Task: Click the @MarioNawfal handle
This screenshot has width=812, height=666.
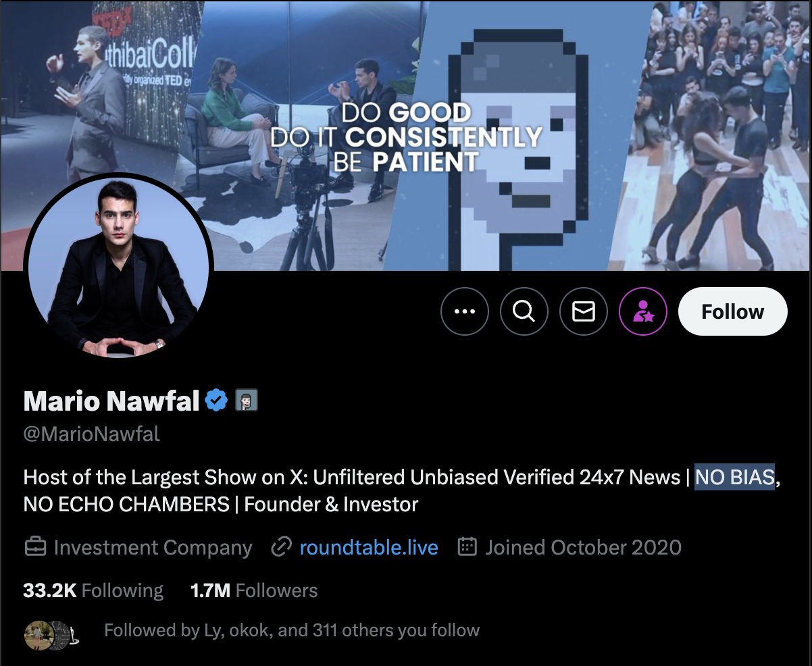Action: tap(92, 434)
